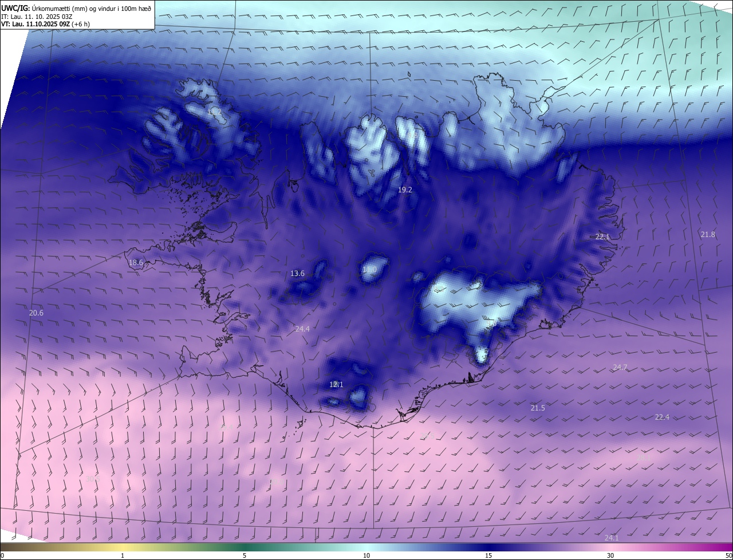Click the 50 tick on the color scale
This screenshot has height=560, width=733.
tap(728, 555)
